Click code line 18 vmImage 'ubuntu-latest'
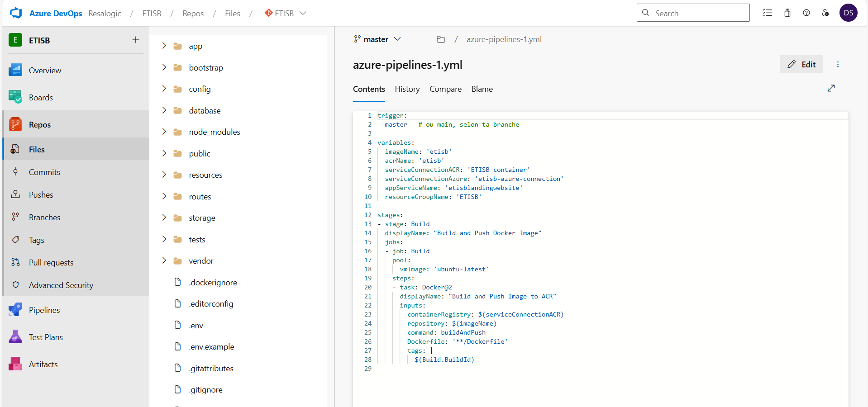 point(444,269)
